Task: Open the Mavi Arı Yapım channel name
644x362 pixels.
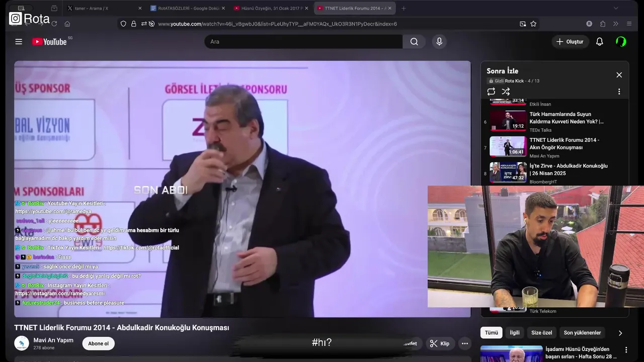Action: [53, 340]
